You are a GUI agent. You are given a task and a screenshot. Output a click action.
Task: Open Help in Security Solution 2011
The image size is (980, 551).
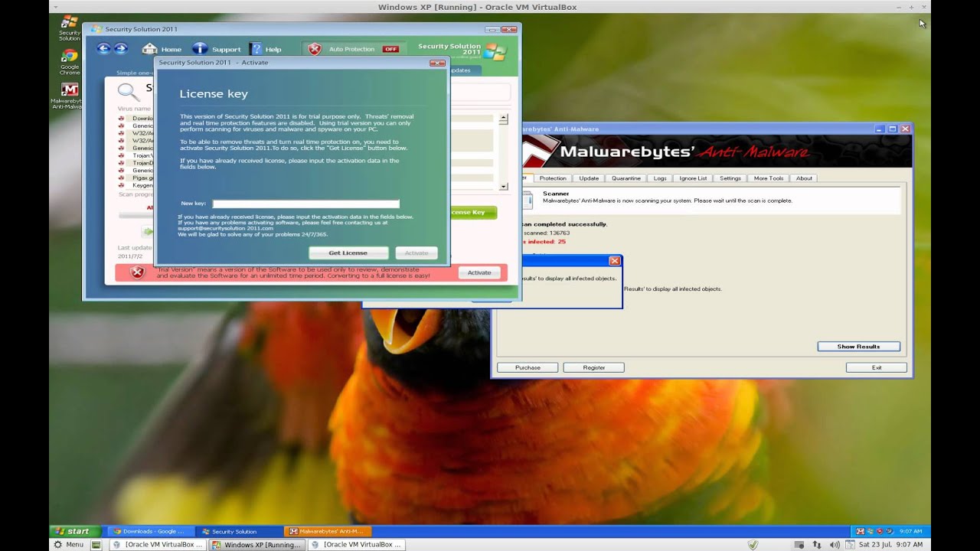tap(266, 49)
